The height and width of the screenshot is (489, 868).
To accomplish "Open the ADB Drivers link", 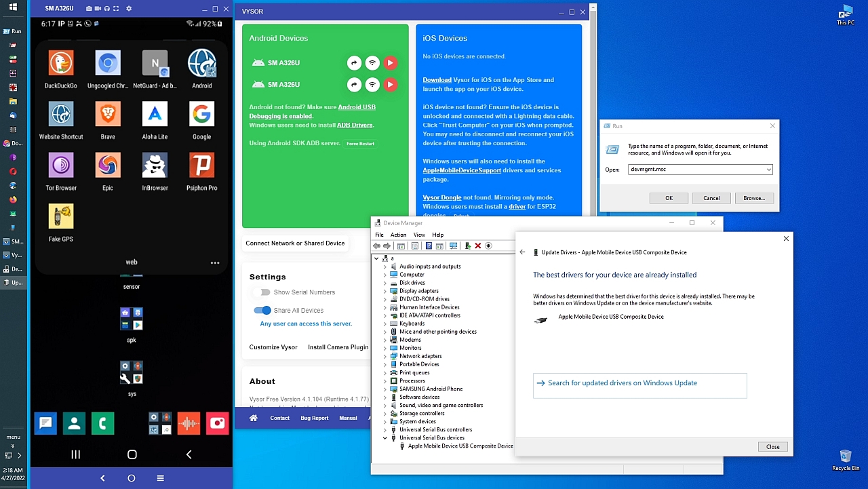I will click(x=355, y=125).
